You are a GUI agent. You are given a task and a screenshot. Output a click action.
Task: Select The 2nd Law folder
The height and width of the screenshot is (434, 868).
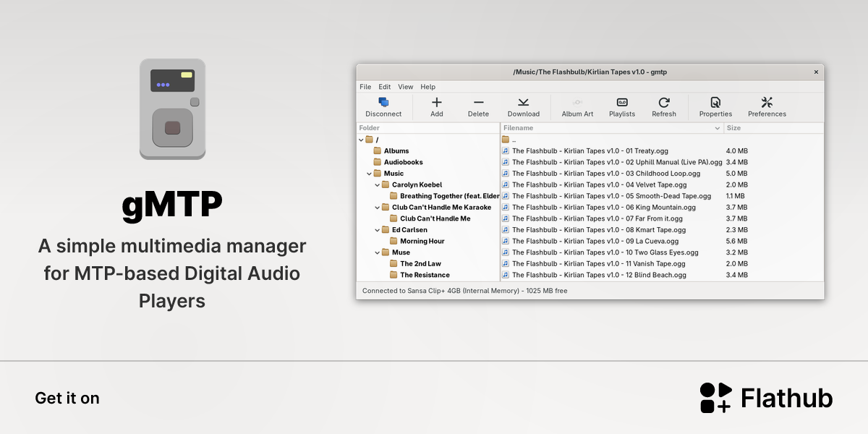point(420,264)
